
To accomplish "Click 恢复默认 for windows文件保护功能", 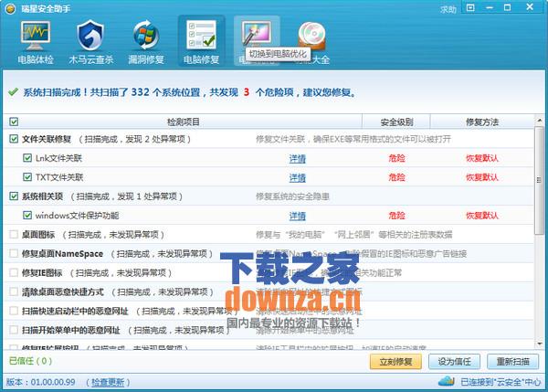I will (482, 216).
